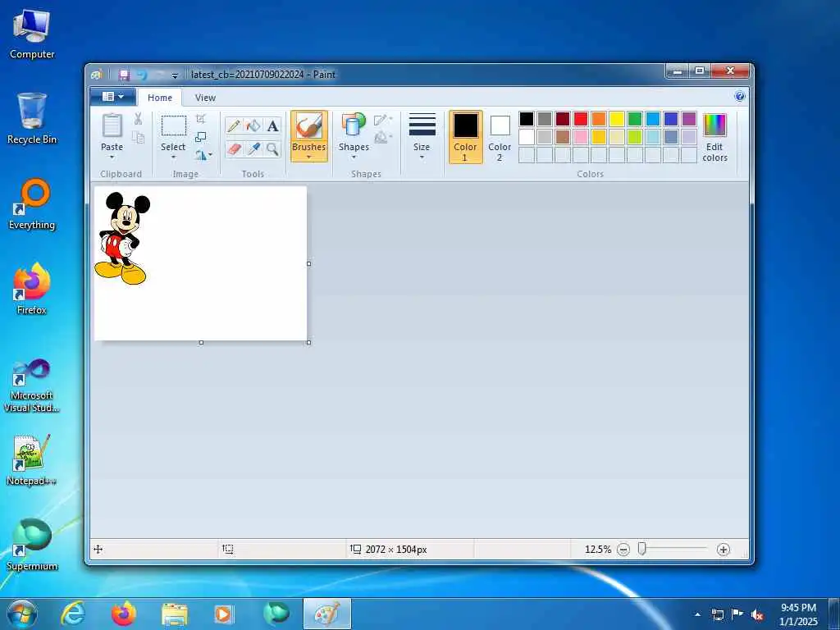Select the Eraser tool

click(234, 149)
